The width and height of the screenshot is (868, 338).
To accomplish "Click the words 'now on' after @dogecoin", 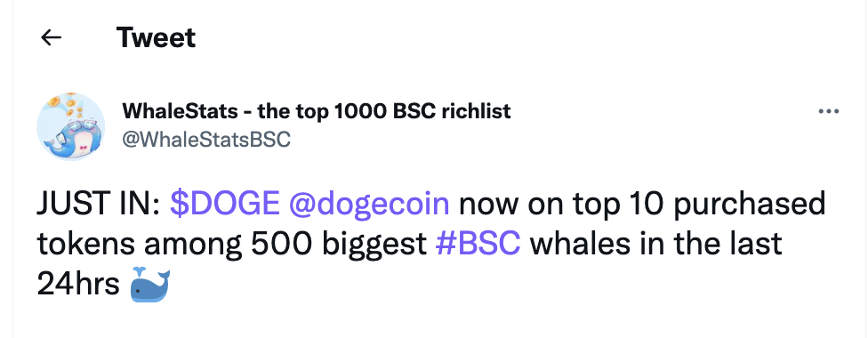I will [x=511, y=205].
